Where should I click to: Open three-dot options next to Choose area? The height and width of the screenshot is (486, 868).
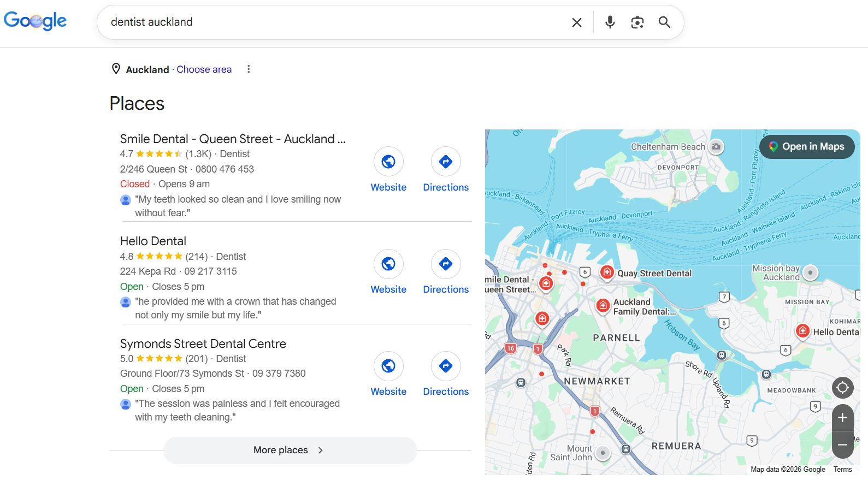249,69
